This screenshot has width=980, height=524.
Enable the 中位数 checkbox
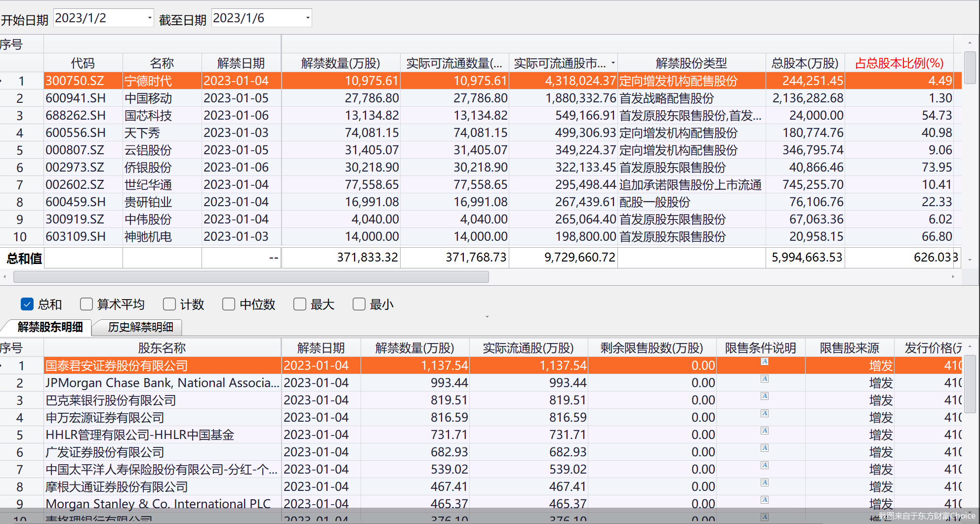(229, 304)
